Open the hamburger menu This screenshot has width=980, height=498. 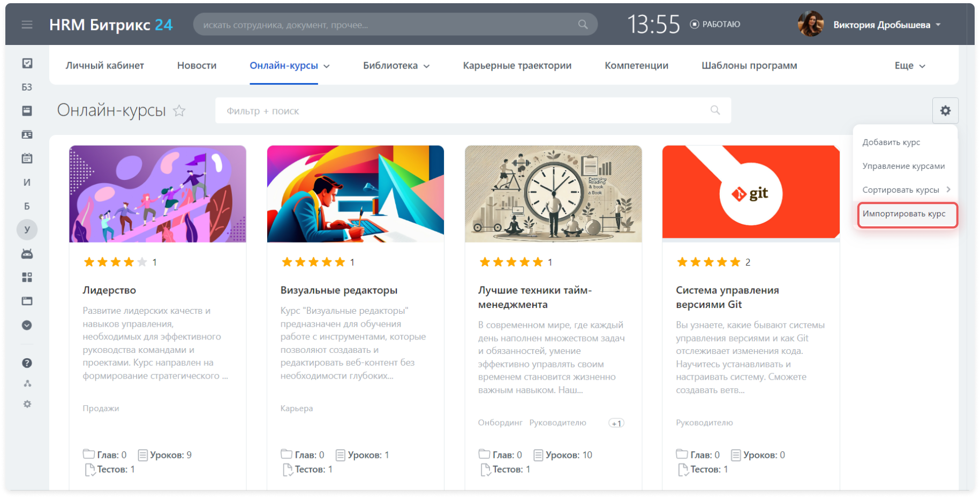point(27,25)
